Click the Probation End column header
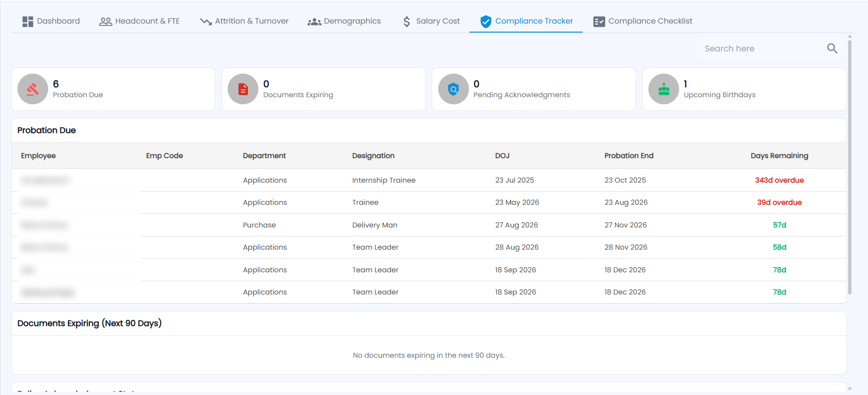The height and width of the screenshot is (395, 868). point(629,156)
